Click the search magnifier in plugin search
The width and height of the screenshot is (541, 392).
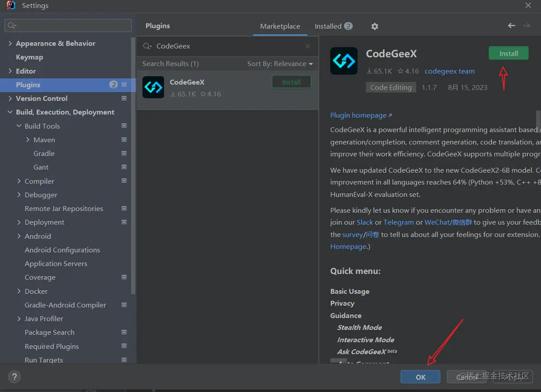click(x=147, y=46)
